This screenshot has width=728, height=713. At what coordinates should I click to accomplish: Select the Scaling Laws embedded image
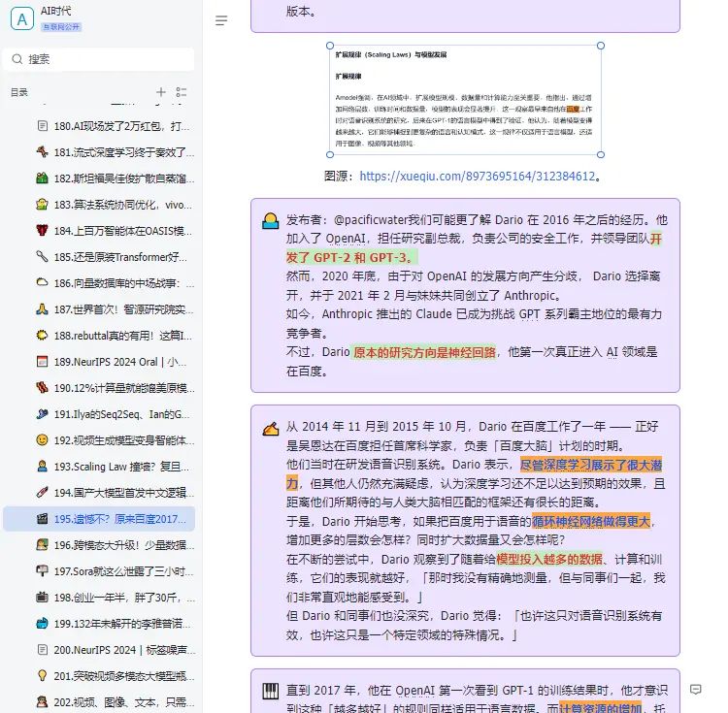[464, 100]
